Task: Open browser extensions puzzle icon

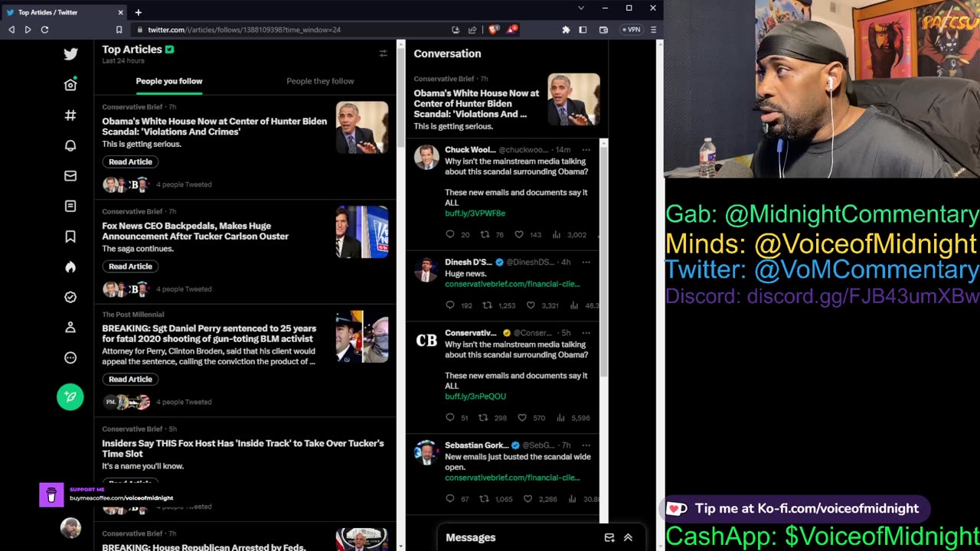Action: (x=566, y=30)
